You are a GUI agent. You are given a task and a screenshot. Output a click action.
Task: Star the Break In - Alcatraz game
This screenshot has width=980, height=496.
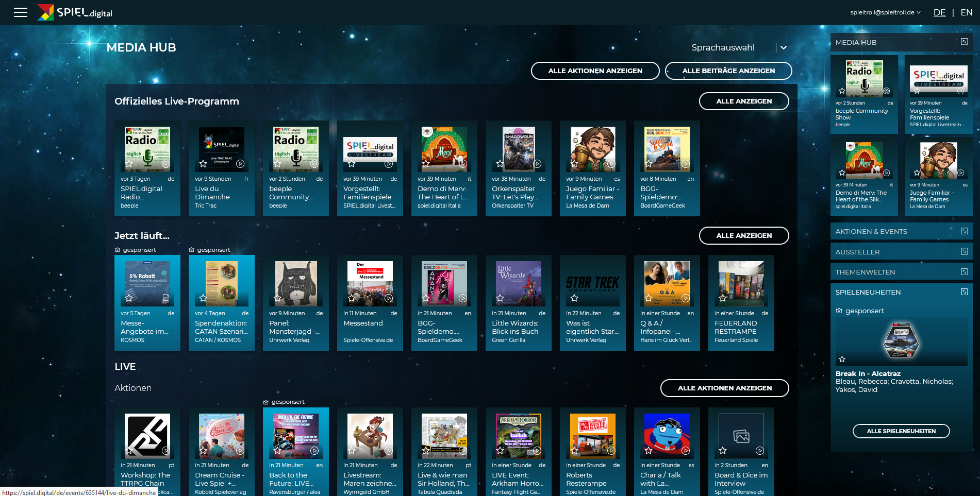[842, 359]
